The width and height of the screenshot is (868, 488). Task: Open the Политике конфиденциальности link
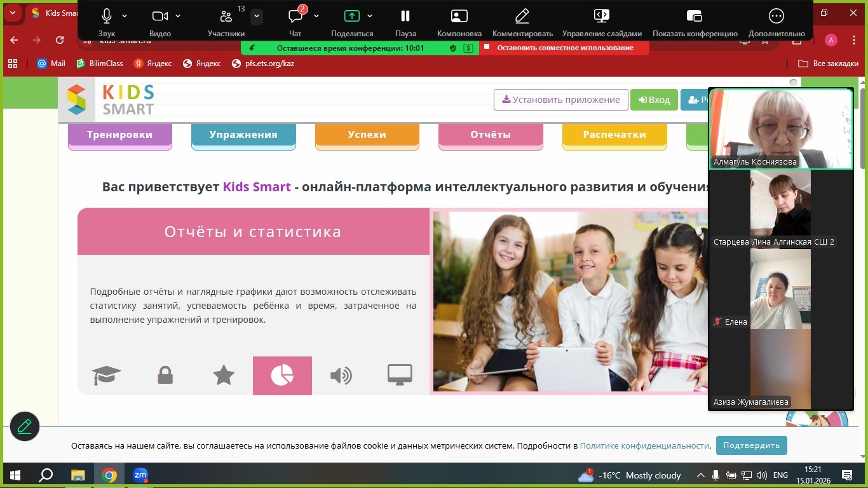pyautogui.click(x=644, y=445)
